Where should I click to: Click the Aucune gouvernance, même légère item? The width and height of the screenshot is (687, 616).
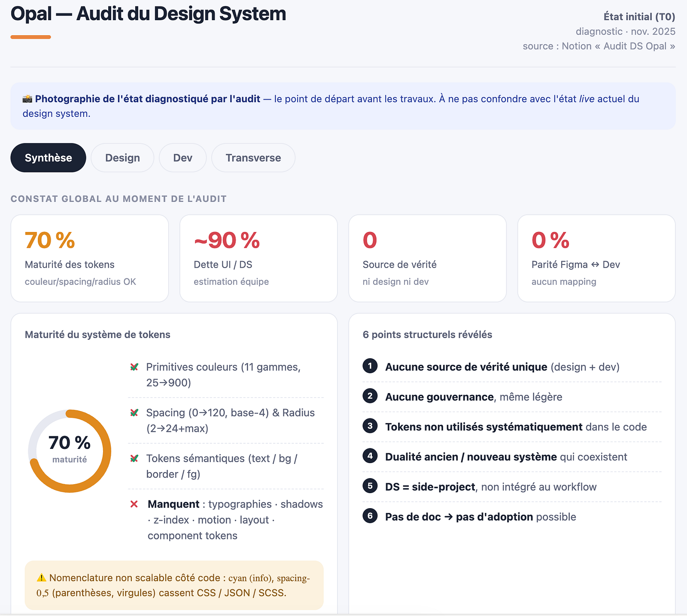pos(474,397)
